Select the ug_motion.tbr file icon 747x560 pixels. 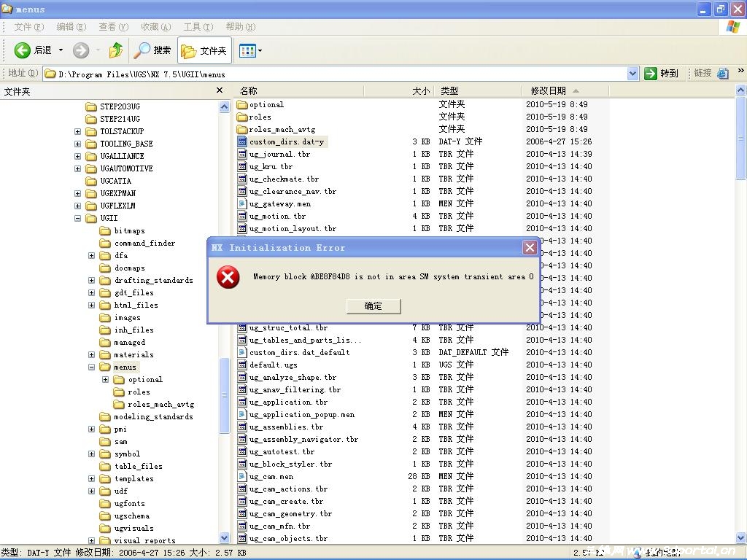pyautogui.click(x=242, y=216)
